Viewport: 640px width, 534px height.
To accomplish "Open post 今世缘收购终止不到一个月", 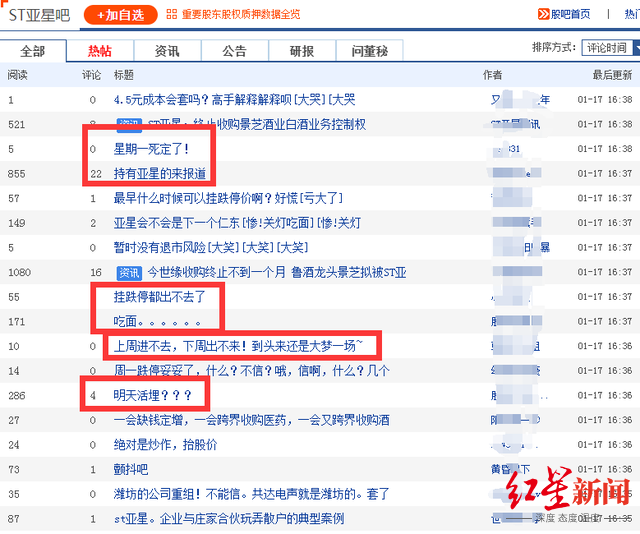I will click(x=277, y=272).
